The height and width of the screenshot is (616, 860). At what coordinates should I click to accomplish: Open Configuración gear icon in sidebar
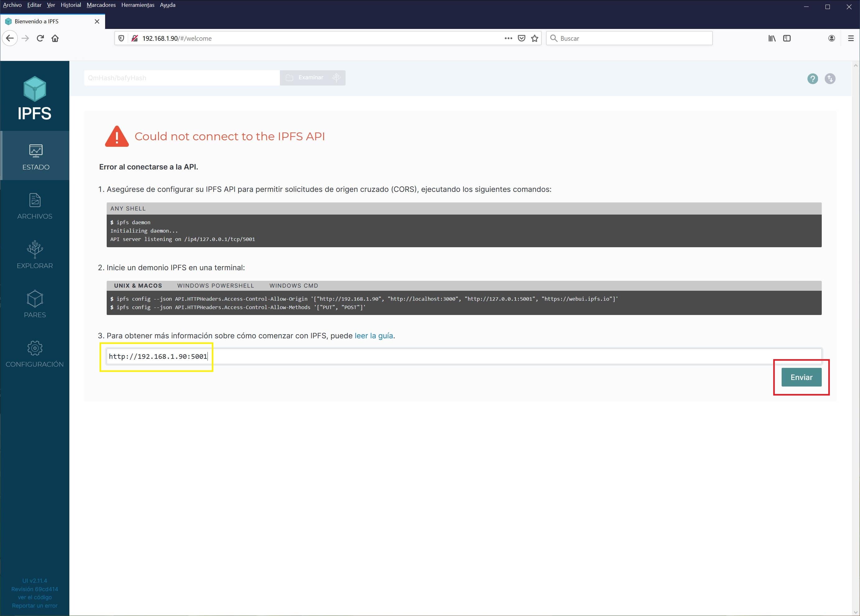tap(35, 348)
